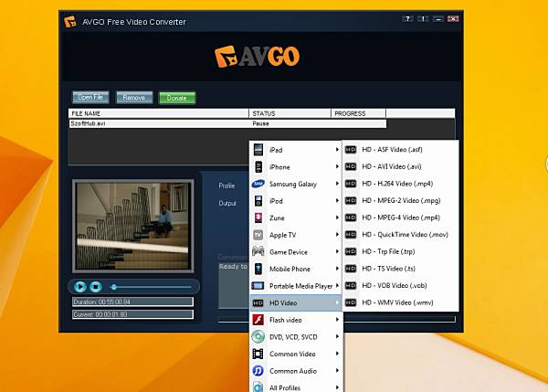Click the FILE NAME column header
Image resolution: width=548 pixels, height=392 pixels.
pyautogui.click(x=159, y=113)
